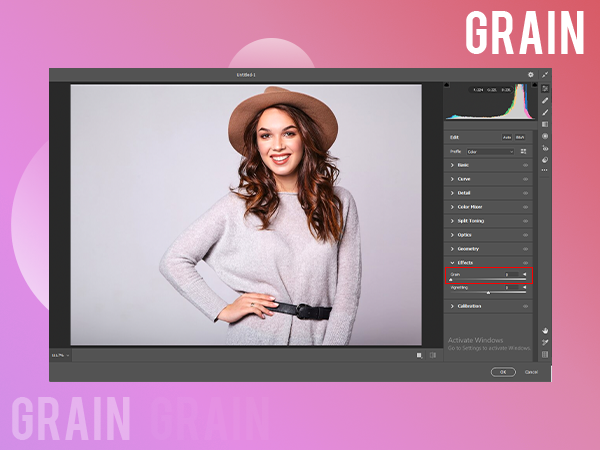Click the Auto button
600x450 pixels.
tap(507, 137)
